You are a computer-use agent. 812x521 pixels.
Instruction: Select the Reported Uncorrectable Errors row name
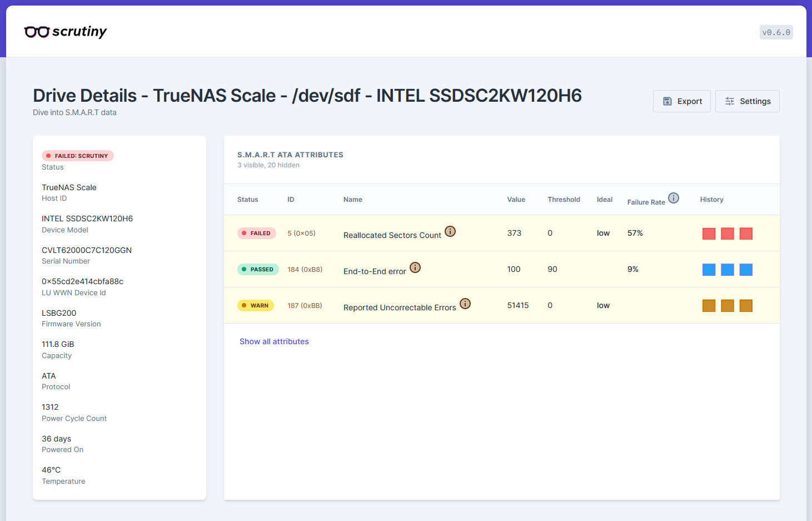pos(400,307)
